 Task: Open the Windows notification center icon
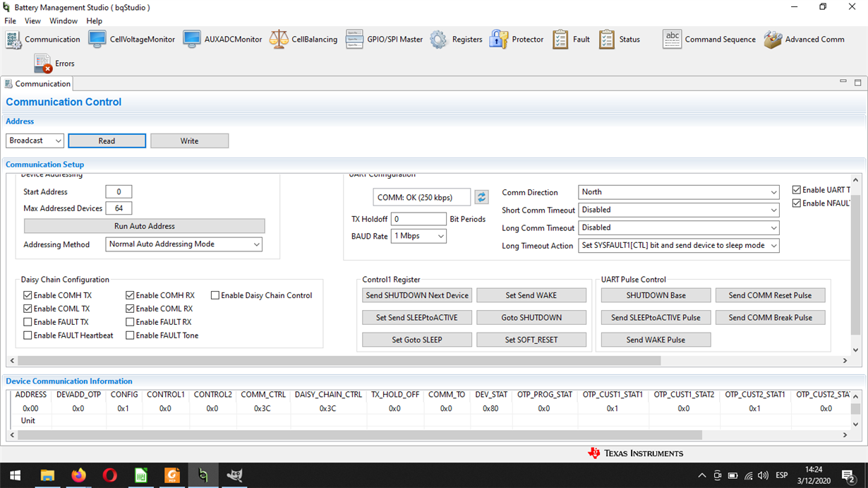(848, 475)
